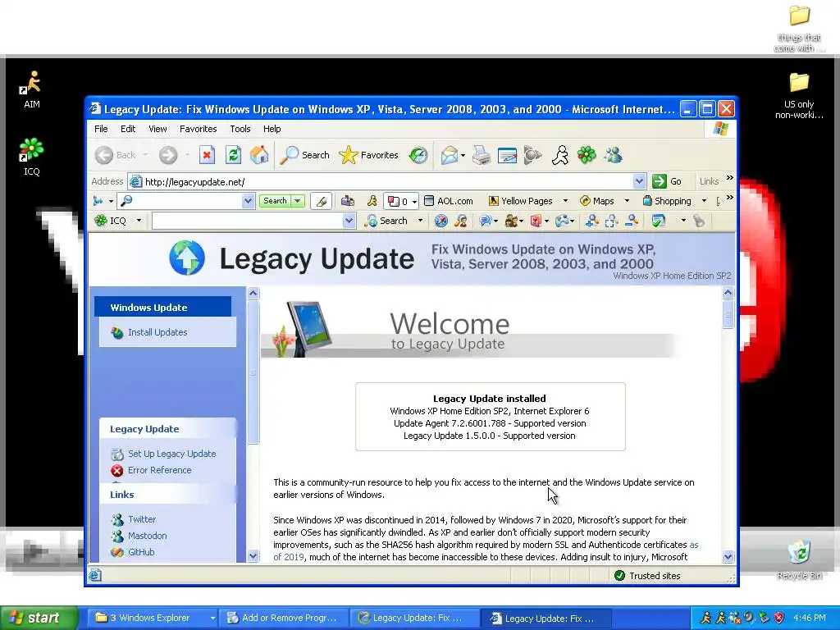This screenshot has width=840, height=630.
Task: Open the AOL search box dropdown arrow
Action: (248, 201)
